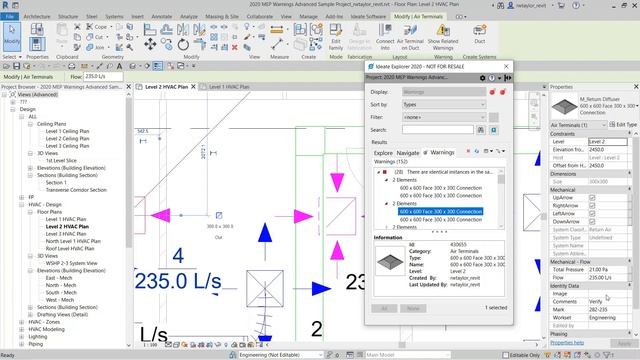Toggle the DownArrow checkbox

point(592,222)
